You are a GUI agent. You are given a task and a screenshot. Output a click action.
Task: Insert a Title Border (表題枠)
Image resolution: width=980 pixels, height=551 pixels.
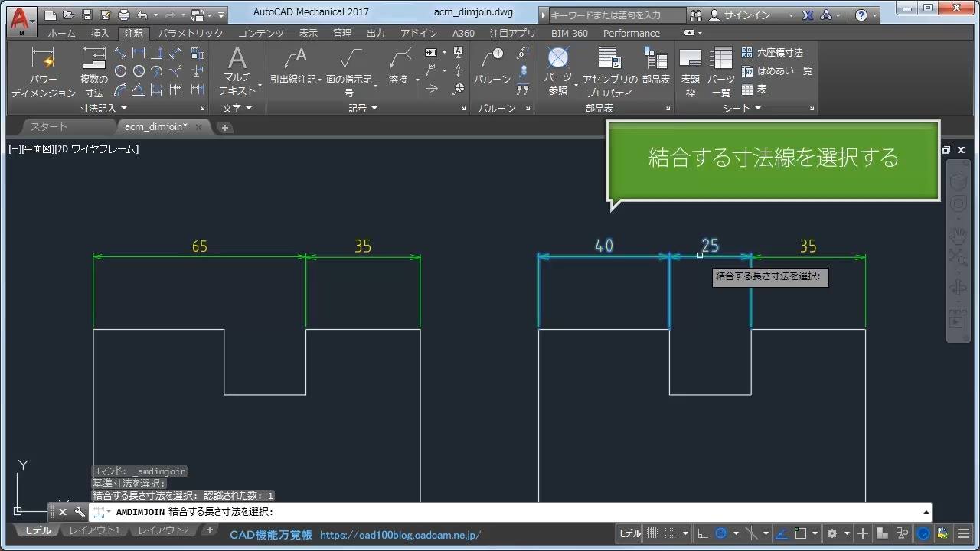coord(691,72)
